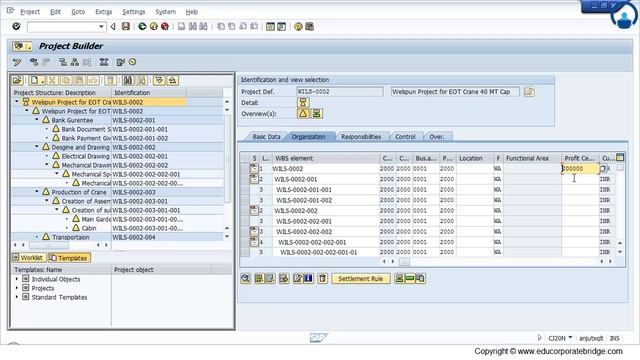The height and width of the screenshot is (360, 640).
Task: Collapse the Creation of Assem tree node
Action: click(x=47, y=201)
